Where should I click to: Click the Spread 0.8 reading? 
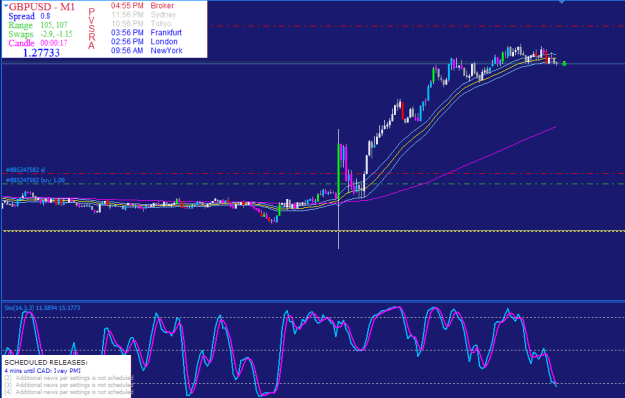tap(29, 16)
